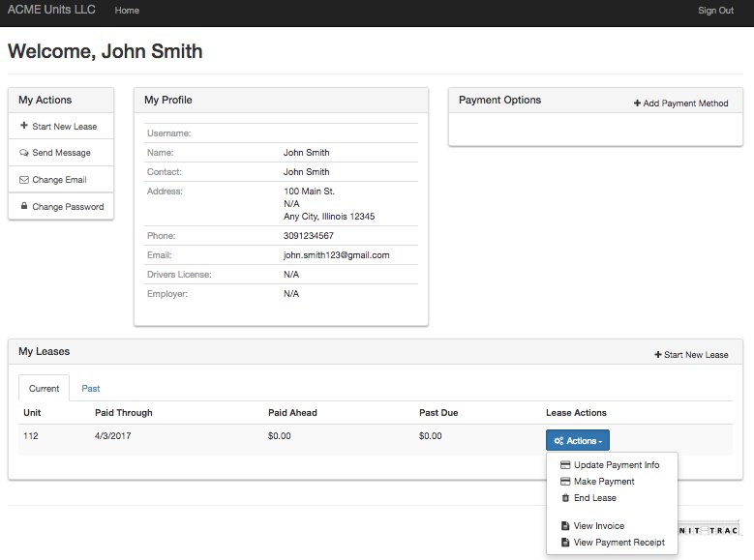Click the plus icon in the My Leases header
Viewport: 754px width, 560px height.
click(658, 354)
